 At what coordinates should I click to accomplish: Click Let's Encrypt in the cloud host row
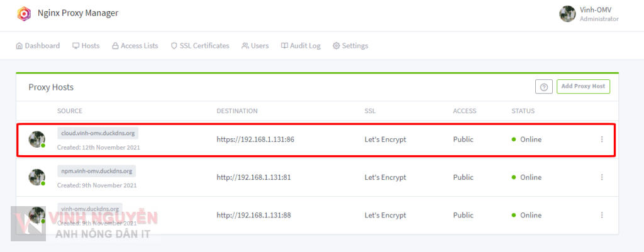click(386, 140)
